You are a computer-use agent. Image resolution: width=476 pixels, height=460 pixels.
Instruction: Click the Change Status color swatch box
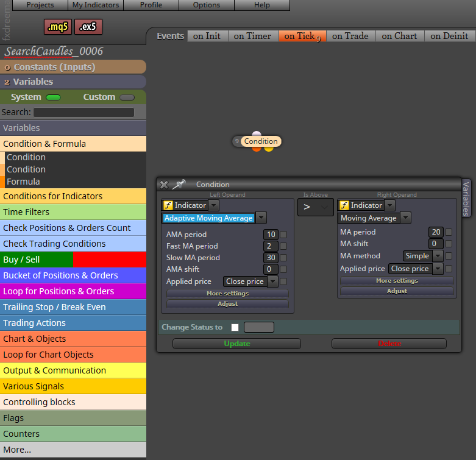coord(259,327)
